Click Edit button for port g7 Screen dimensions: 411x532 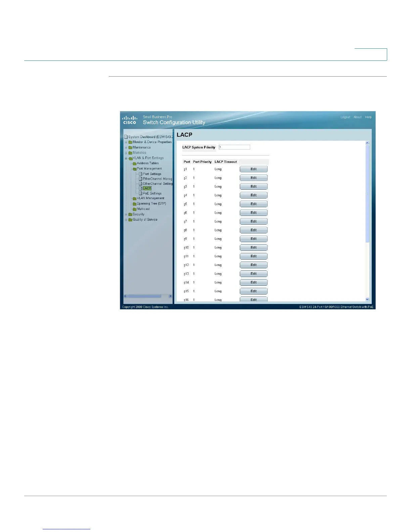click(254, 222)
